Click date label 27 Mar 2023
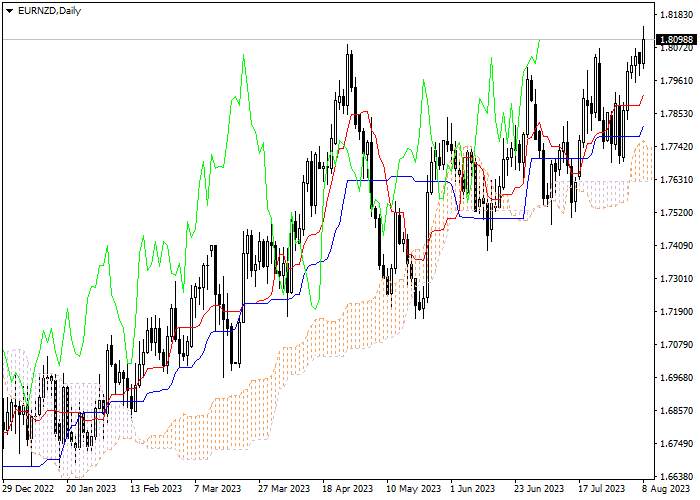 pyautogui.click(x=284, y=489)
